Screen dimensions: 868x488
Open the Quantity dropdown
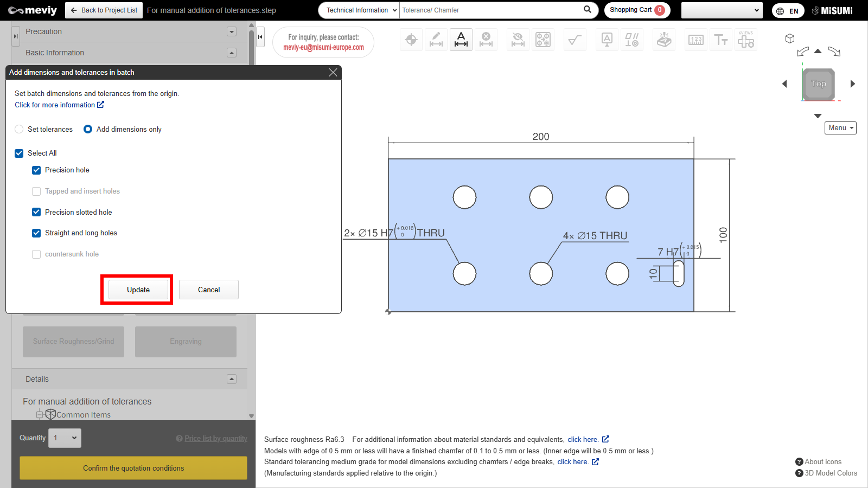65,438
